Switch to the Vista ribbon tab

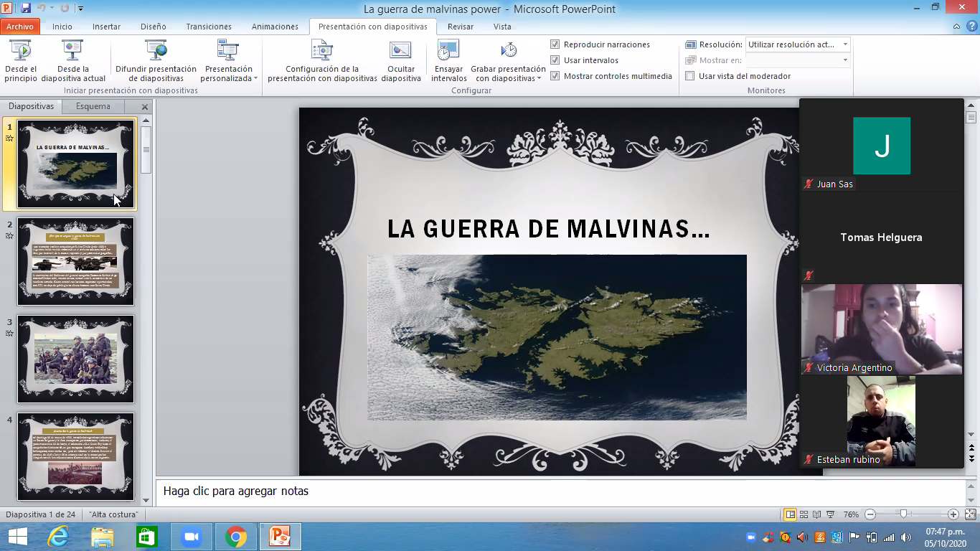(x=502, y=27)
